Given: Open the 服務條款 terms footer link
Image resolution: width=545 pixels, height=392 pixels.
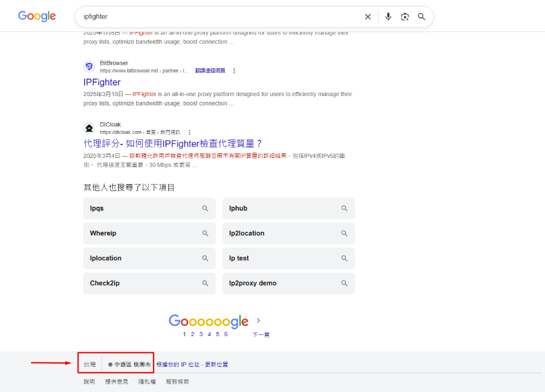Looking at the screenshot, I should 178,382.
